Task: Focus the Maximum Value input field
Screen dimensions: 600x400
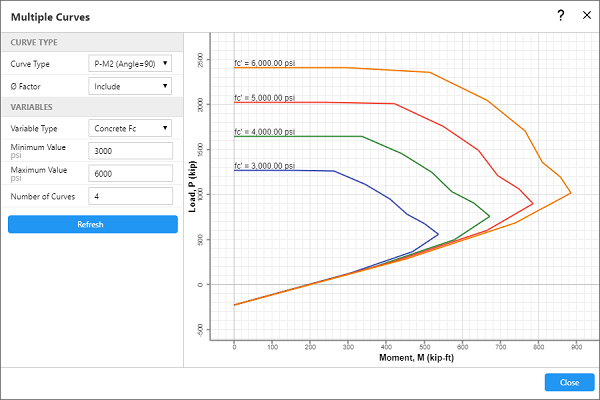Action: (x=130, y=172)
